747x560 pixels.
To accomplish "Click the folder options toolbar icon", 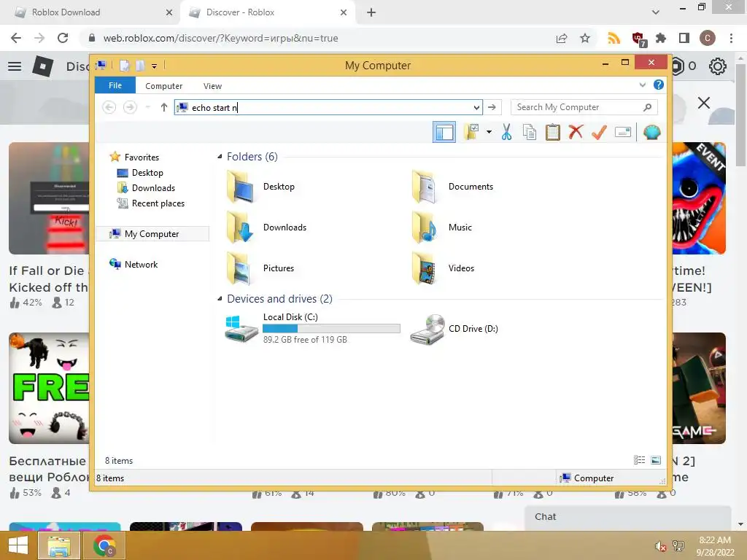I will 471,132.
